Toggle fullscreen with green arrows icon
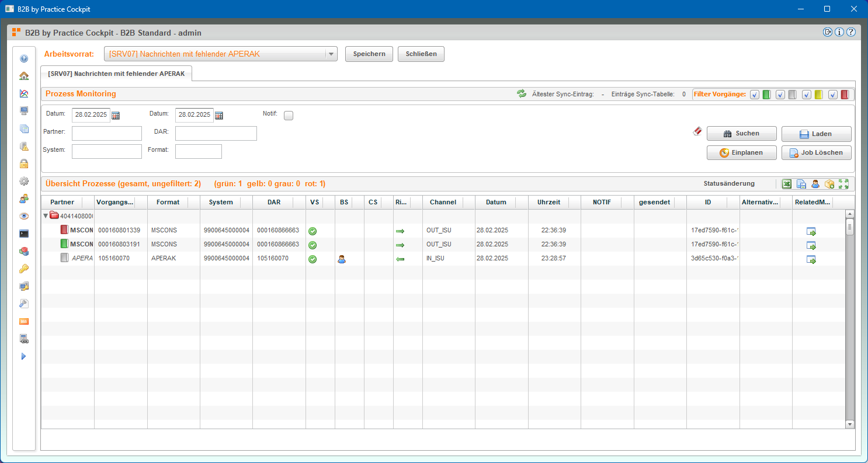The image size is (868, 463). point(843,184)
